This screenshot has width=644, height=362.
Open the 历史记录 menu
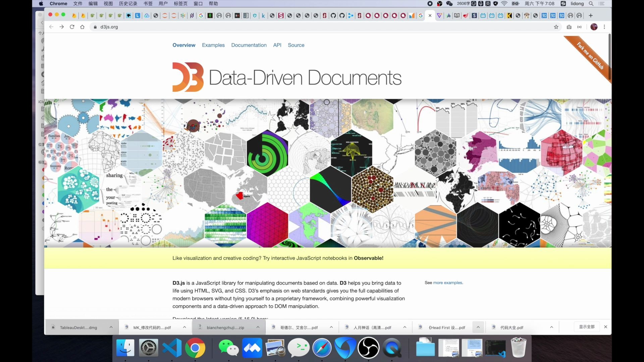128,4
